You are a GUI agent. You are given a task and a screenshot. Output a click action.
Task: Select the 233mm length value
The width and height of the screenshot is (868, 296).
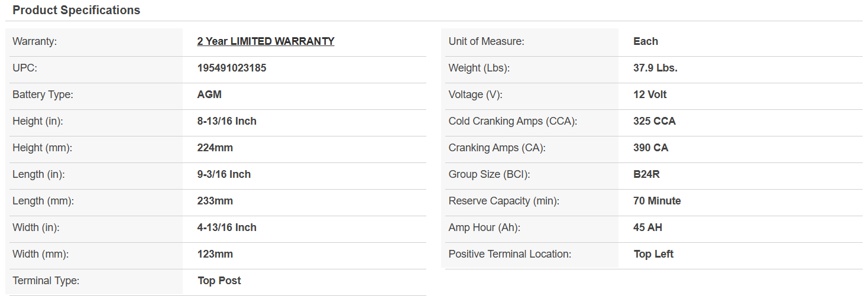(x=215, y=201)
